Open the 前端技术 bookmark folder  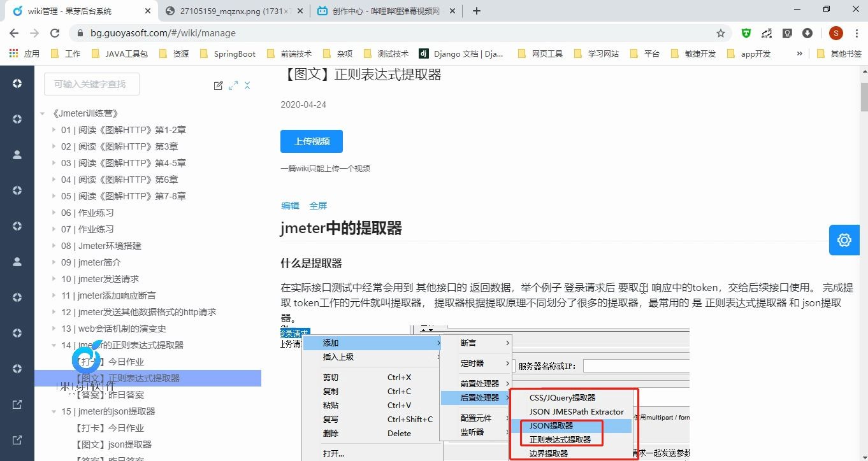[289, 53]
